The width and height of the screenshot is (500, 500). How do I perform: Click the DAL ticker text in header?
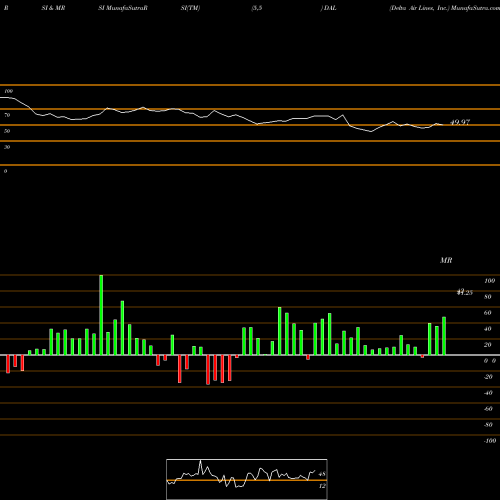pos(330,8)
